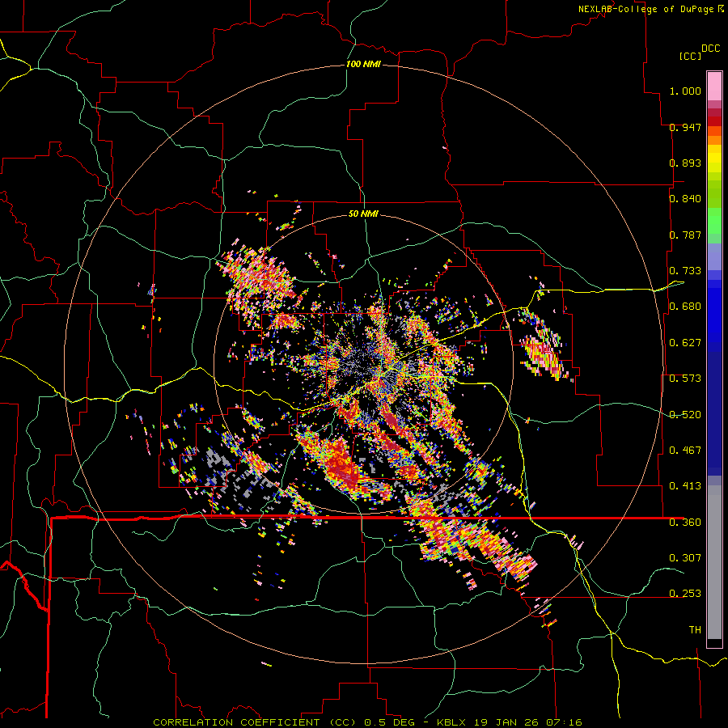The height and width of the screenshot is (728, 728).
Task: Pick the dark red color bar band
Action: [x=714, y=121]
